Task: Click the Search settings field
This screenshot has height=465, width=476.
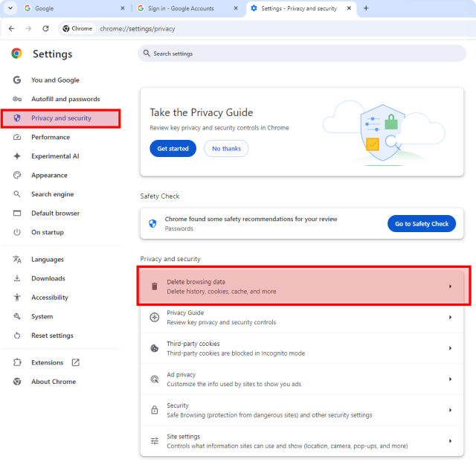Action: (x=302, y=54)
